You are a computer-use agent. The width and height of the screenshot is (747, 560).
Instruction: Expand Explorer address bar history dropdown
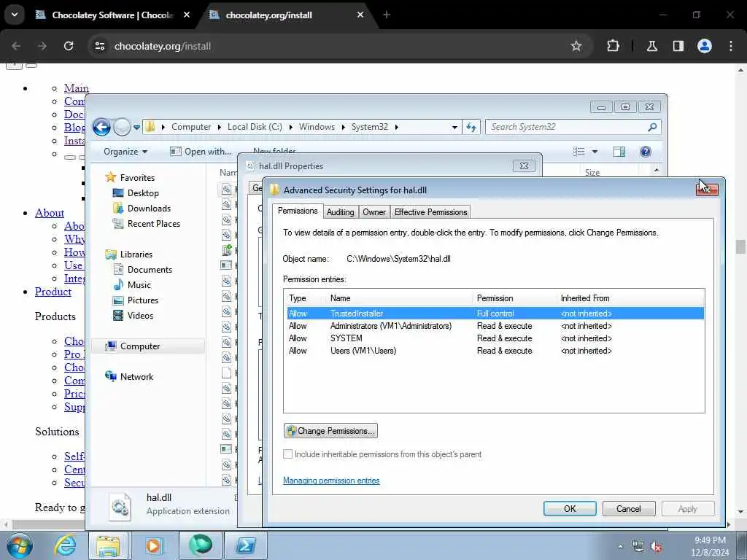(x=454, y=127)
